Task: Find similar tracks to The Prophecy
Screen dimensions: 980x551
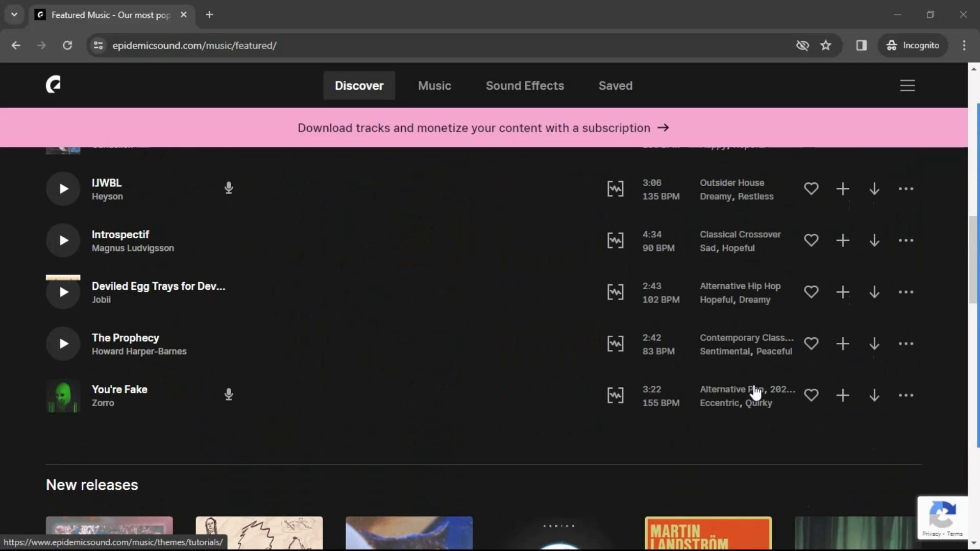Action: 615,344
